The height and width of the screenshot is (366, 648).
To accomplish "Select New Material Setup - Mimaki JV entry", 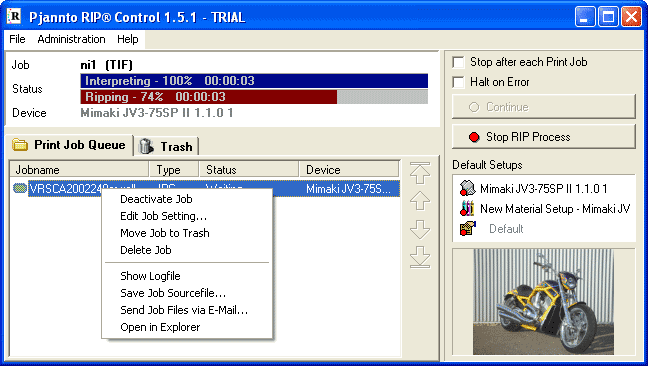I will [555, 209].
